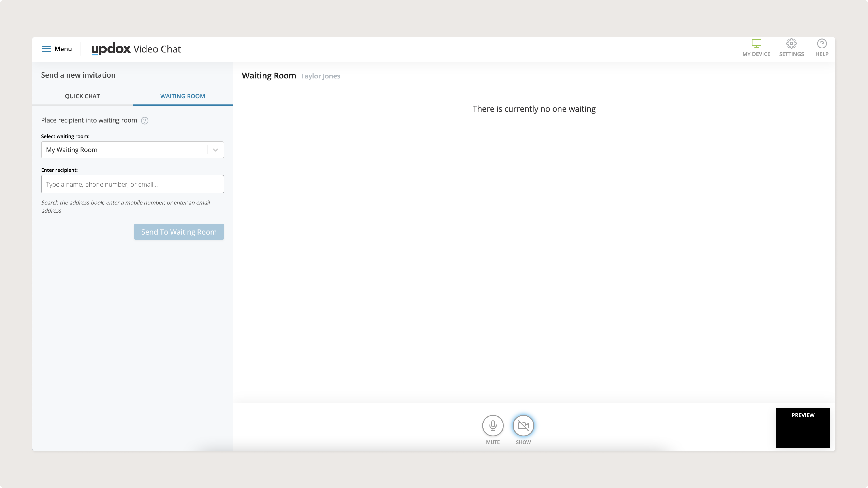Click the Help question mark icon
This screenshot has height=488, width=868.
[822, 43]
